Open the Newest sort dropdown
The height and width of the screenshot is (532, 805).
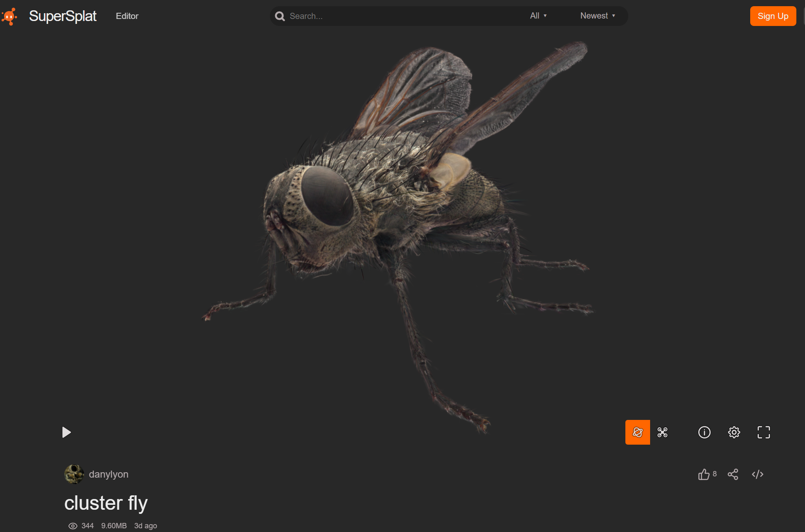[x=597, y=16]
